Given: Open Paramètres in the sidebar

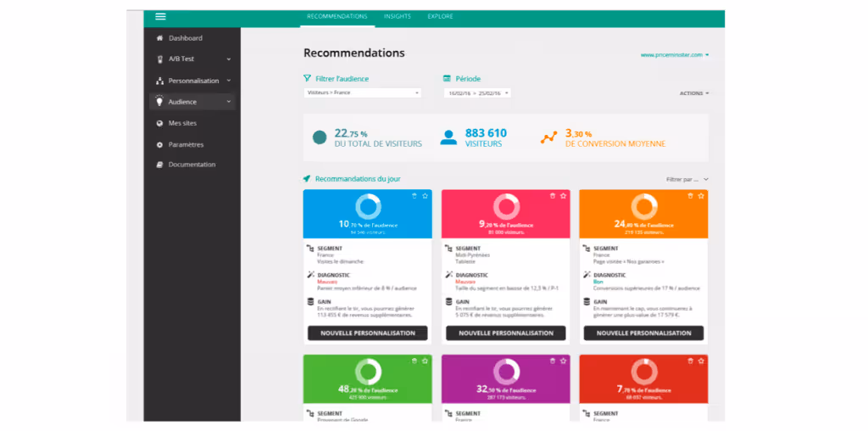Looking at the screenshot, I should 186,144.
